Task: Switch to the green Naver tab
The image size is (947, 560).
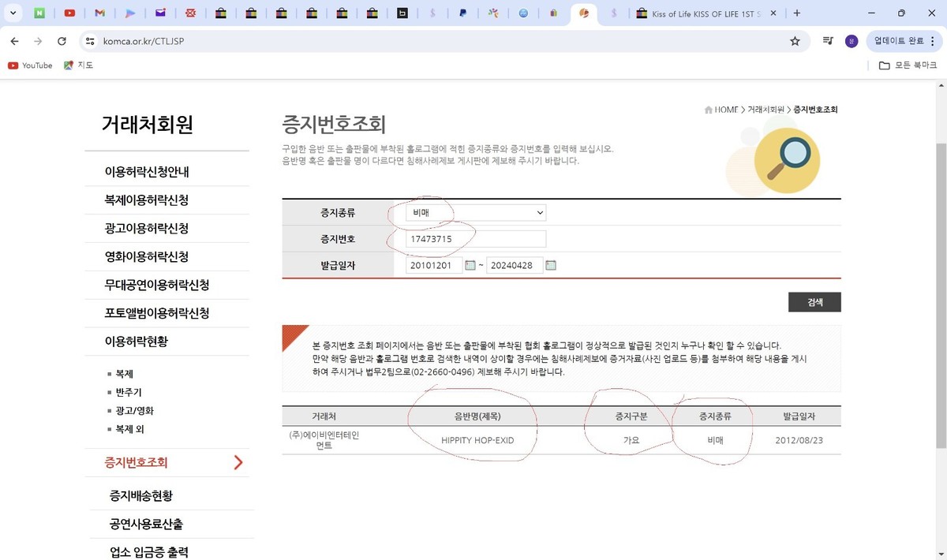Action: click(39, 13)
